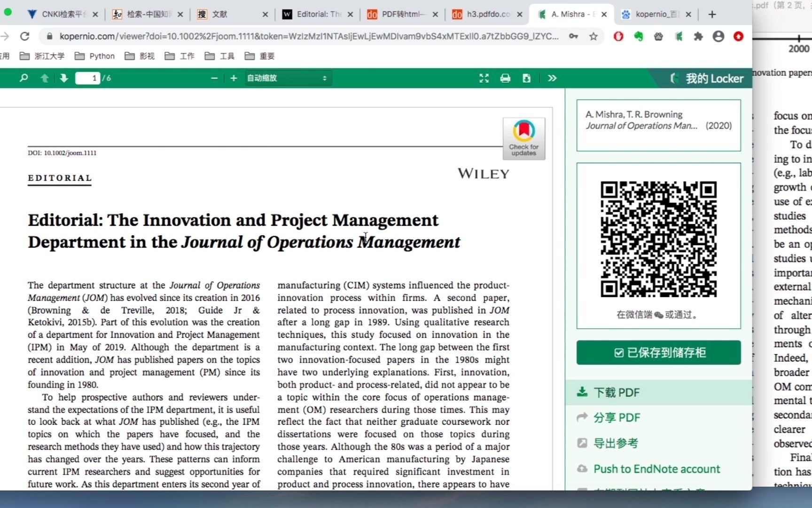Open the 工具 bookmark folder
812x508 pixels.
coord(220,56)
